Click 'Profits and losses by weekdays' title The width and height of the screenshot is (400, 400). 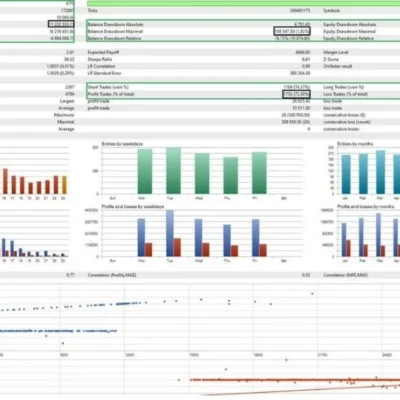click(133, 207)
